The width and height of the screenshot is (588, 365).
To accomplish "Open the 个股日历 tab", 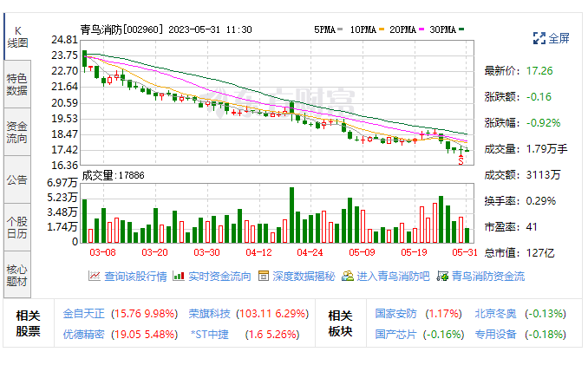I will [x=17, y=227].
